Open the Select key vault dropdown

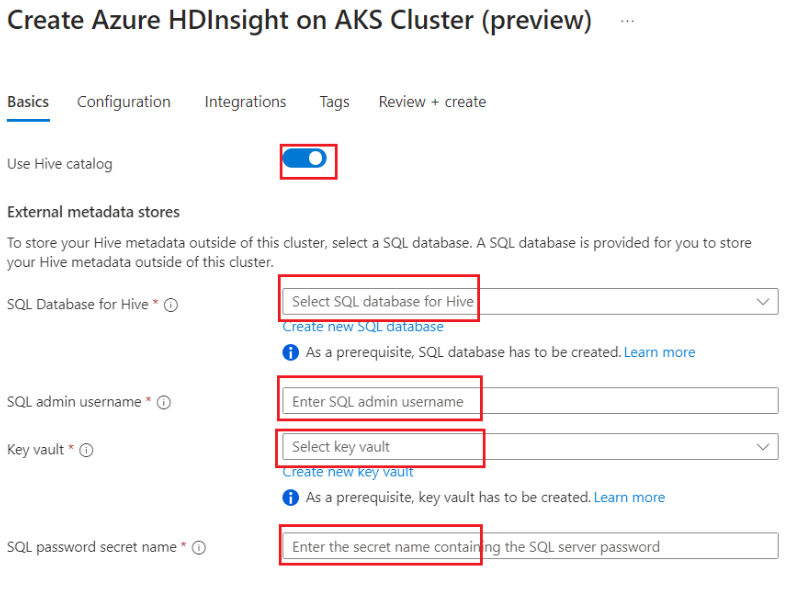click(530, 447)
